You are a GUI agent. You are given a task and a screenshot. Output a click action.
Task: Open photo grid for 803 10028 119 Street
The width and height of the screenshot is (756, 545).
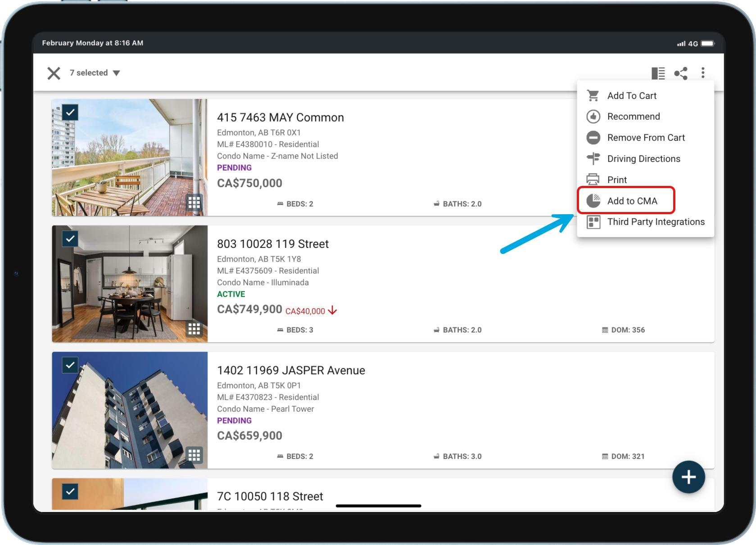coord(194,329)
